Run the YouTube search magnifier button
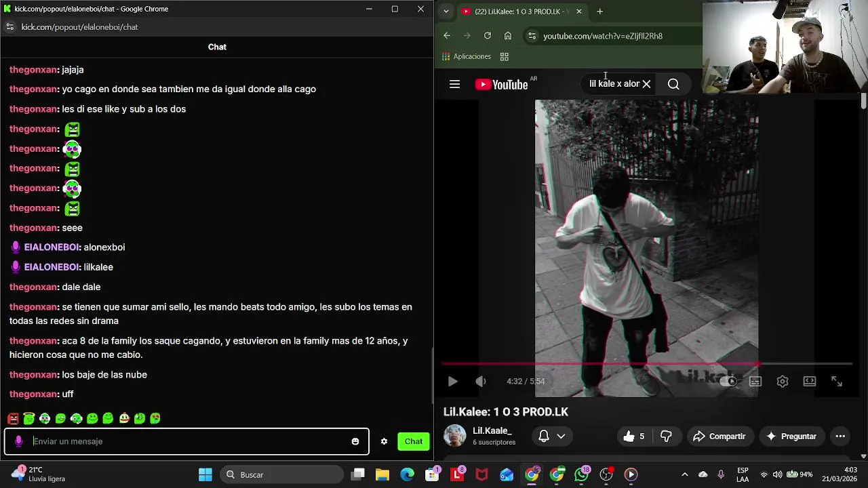The height and width of the screenshot is (488, 868). (673, 84)
